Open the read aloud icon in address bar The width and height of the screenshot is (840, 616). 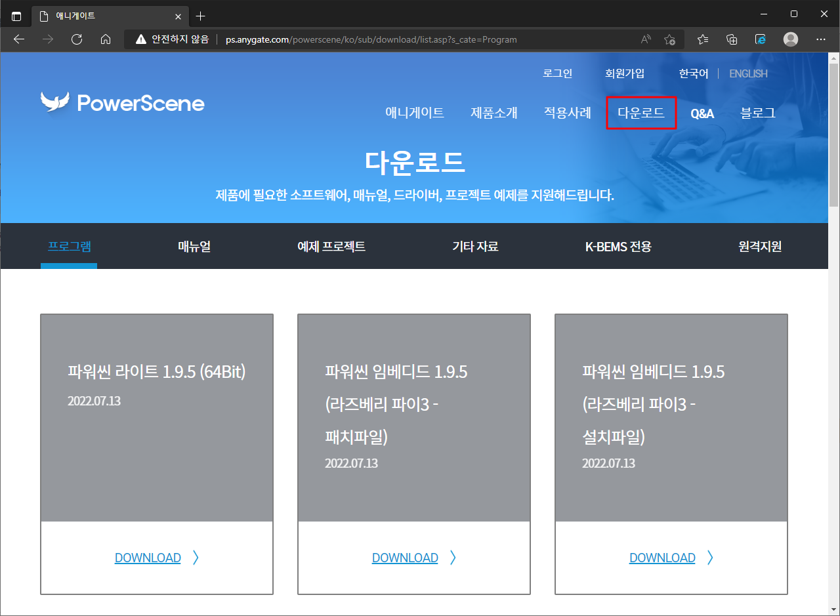[x=646, y=39]
